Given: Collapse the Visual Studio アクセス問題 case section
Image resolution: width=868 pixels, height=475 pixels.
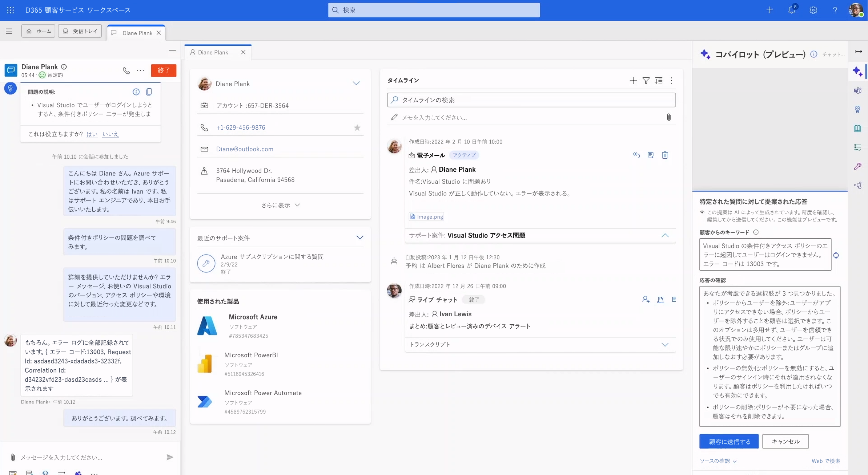Looking at the screenshot, I should [x=665, y=235].
